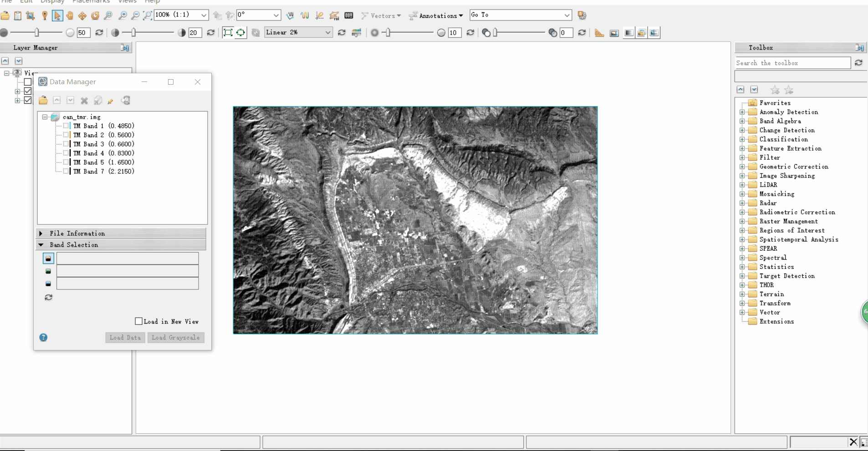Collapse the can_tmr.img tree node

45,117
